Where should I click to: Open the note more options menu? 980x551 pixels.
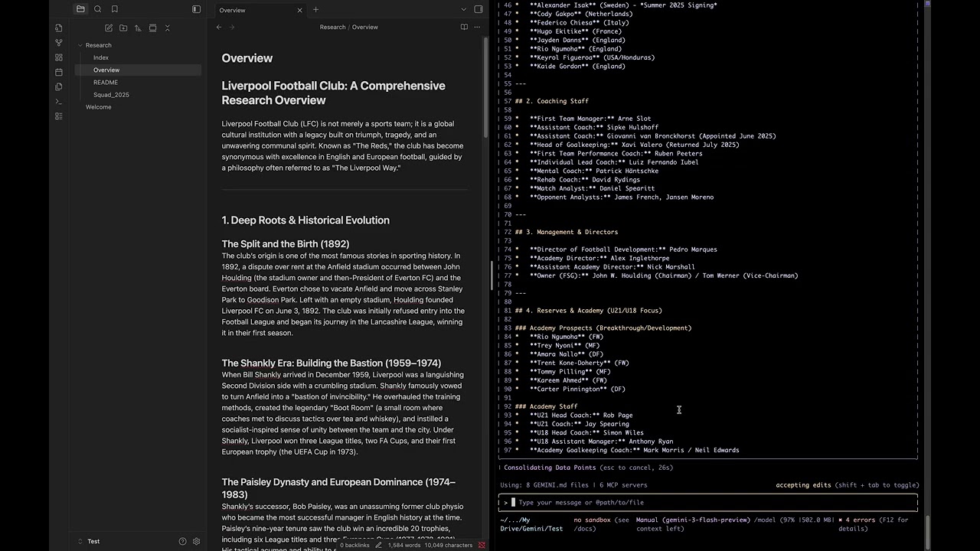[x=477, y=27]
